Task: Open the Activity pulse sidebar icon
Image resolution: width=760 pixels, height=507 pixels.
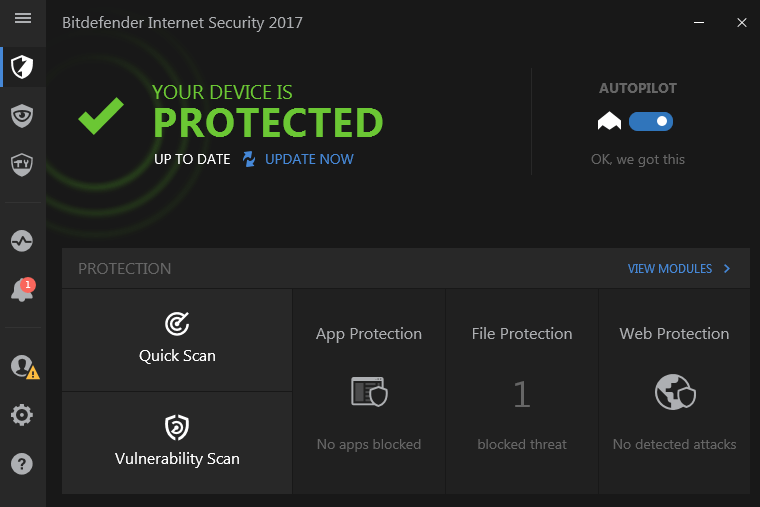Action: point(22,241)
